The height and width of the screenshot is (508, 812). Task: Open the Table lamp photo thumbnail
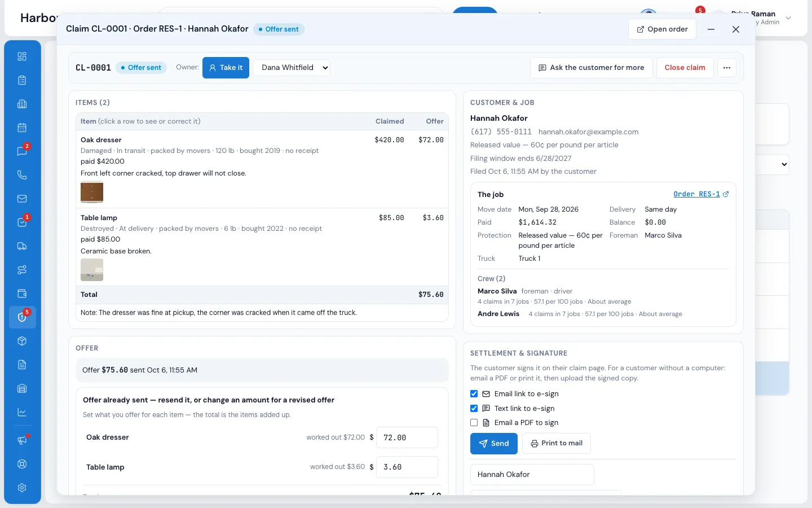click(x=92, y=270)
